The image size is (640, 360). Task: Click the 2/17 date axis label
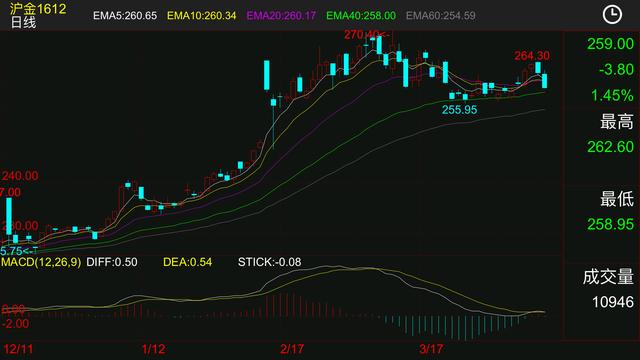click(x=292, y=349)
